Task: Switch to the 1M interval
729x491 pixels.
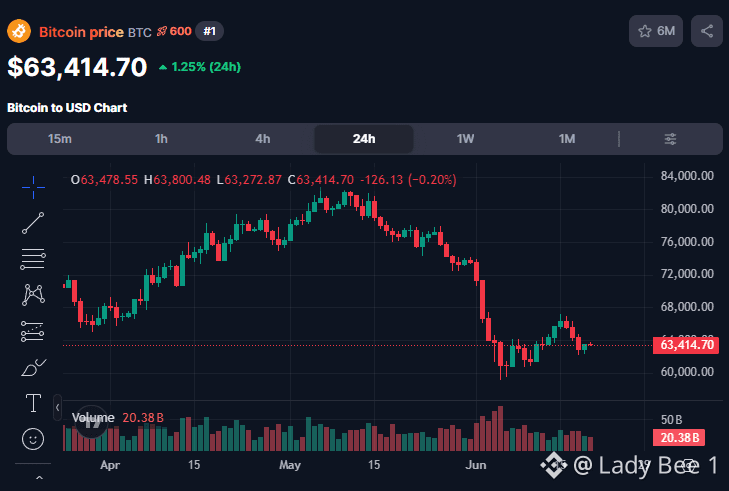Action: click(567, 139)
